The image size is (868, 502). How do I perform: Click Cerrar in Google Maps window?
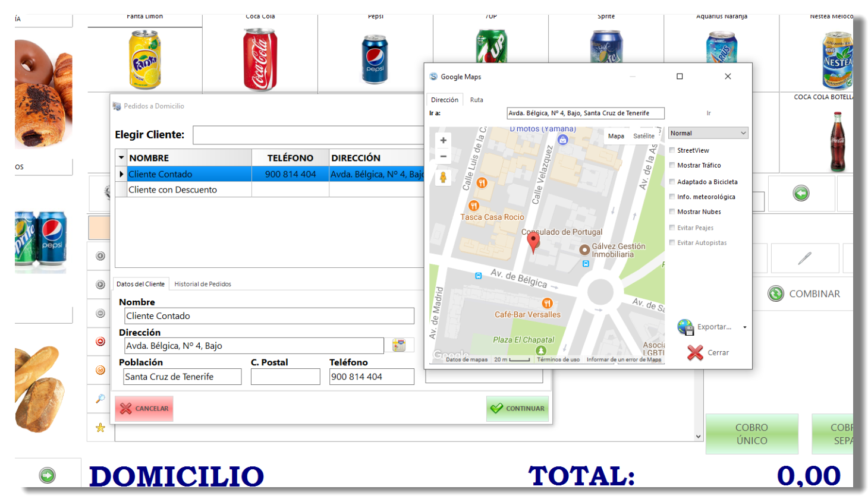708,353
